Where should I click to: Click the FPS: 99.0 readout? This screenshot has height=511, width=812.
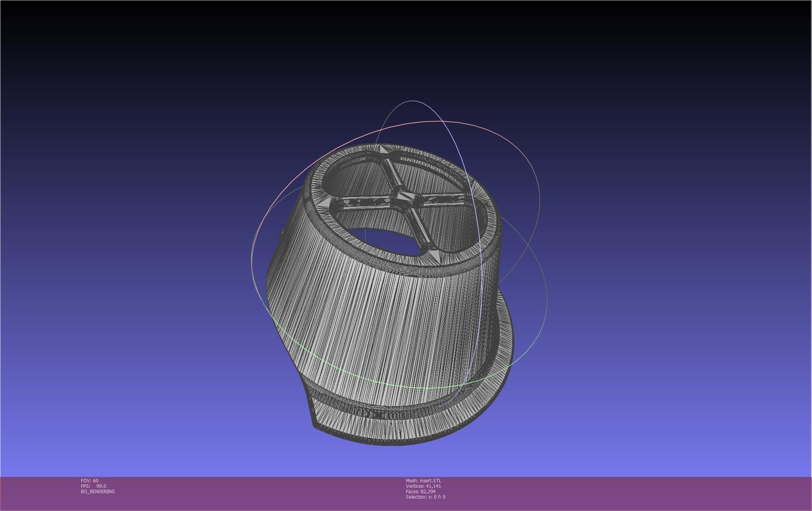(x=93, y=486)
